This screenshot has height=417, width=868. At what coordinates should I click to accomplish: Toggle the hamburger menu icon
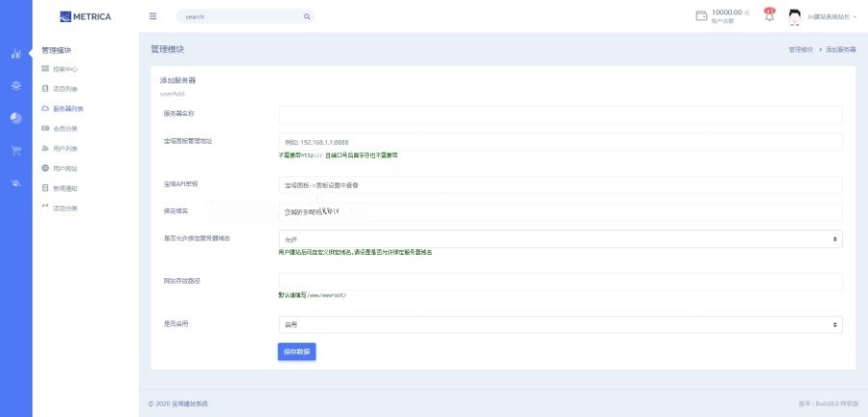click(x=152, y=16)
